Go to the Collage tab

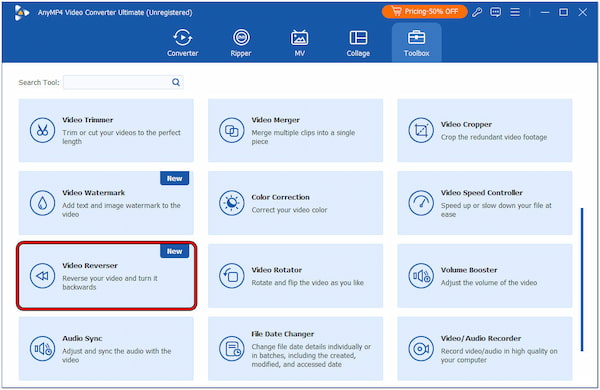coord(358,43)
